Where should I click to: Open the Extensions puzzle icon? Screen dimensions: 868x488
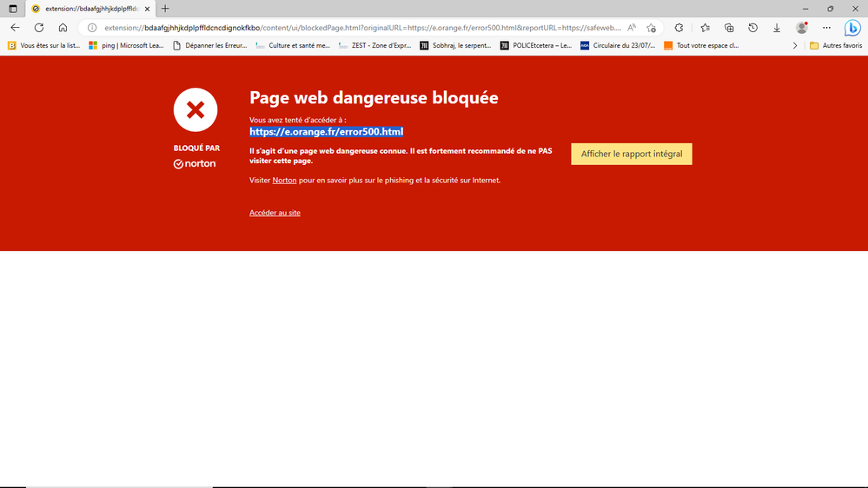click(x=679, y=28)
